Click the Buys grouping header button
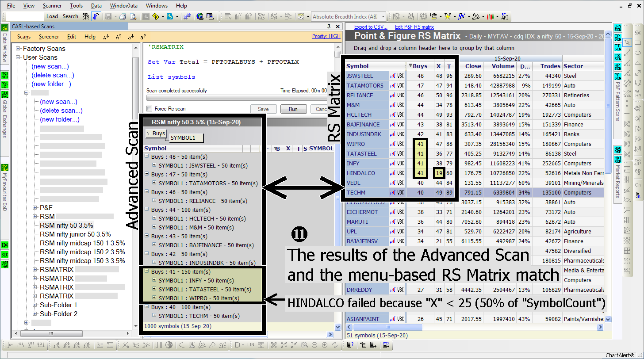The width and height of the screenshot is (644, 359). [x=156, y=134]
